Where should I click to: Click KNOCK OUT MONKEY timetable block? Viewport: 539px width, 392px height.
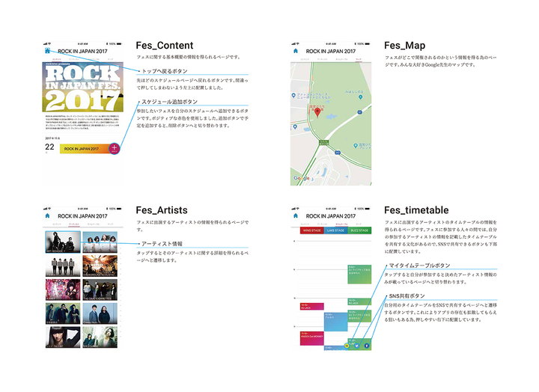(x=311, y=338)
